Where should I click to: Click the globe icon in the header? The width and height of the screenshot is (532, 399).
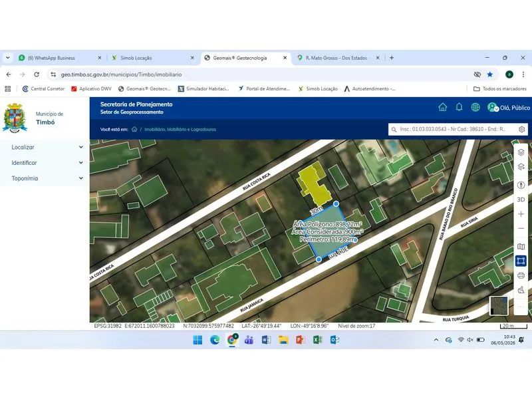click(475, 107)
